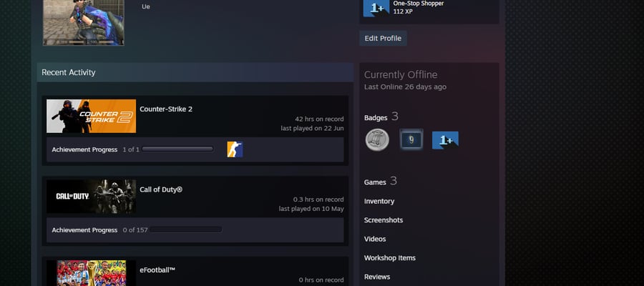The width and height of the screenshot is (644, 286).
Task: Click the '112 XP' text
Action: tap(403, 11)
